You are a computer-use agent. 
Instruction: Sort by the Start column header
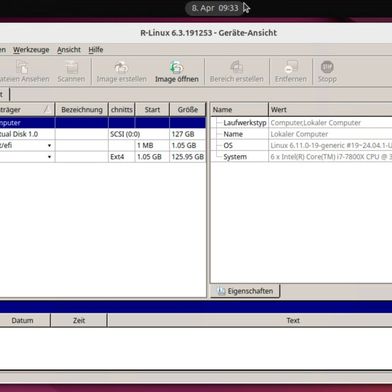[152, 110]
